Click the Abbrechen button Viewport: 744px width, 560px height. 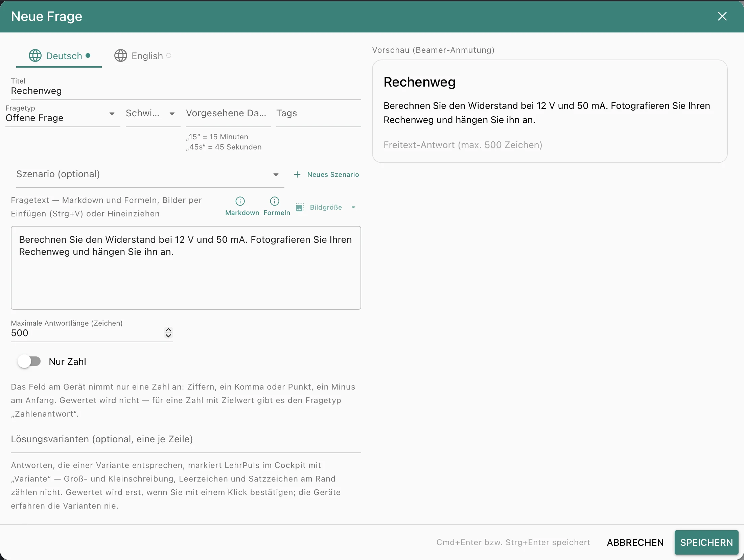(635, 542)
